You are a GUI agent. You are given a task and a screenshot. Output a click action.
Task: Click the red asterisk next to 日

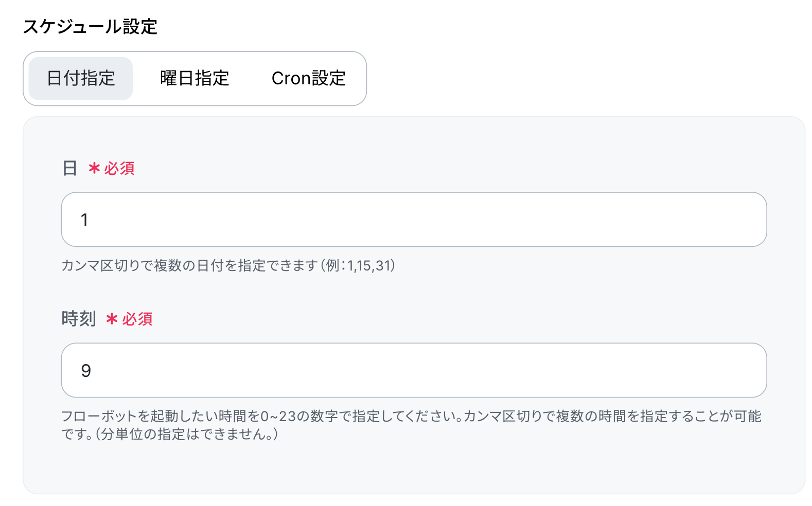coord(94,168)
